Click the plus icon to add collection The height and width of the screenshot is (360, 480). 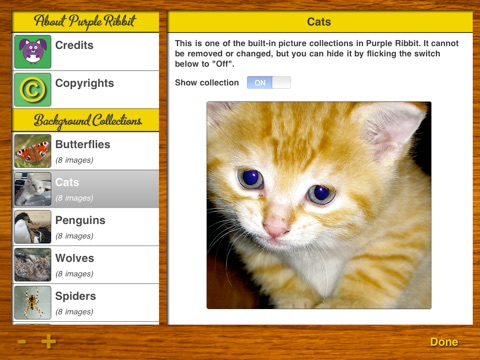click(x=49, y=341)
